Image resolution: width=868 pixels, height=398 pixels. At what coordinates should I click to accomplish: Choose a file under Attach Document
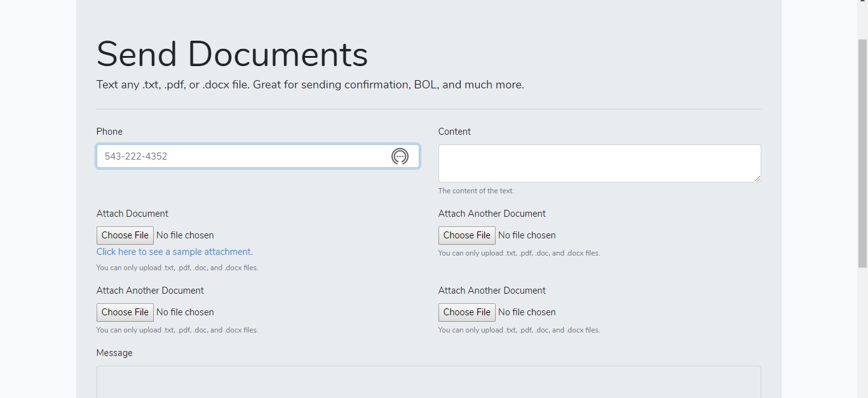click(x=125, y=235)
